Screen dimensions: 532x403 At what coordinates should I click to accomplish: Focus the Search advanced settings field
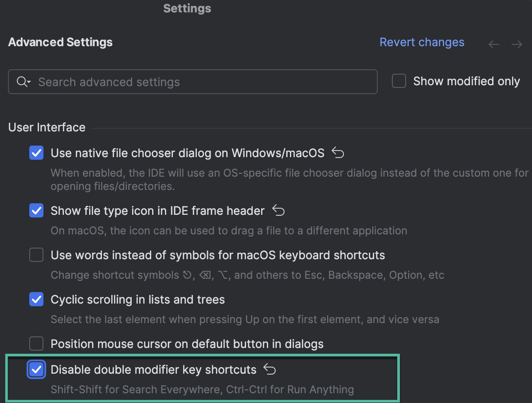193,82
